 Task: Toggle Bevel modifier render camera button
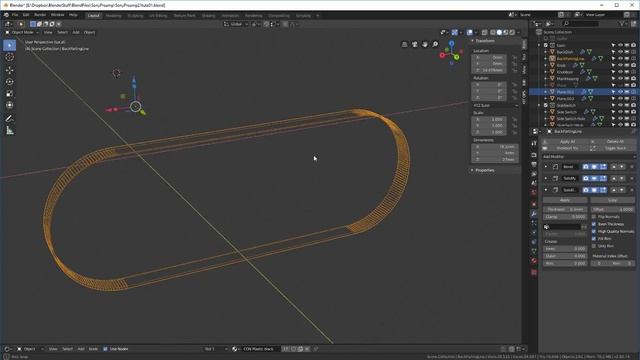(586, 167)
